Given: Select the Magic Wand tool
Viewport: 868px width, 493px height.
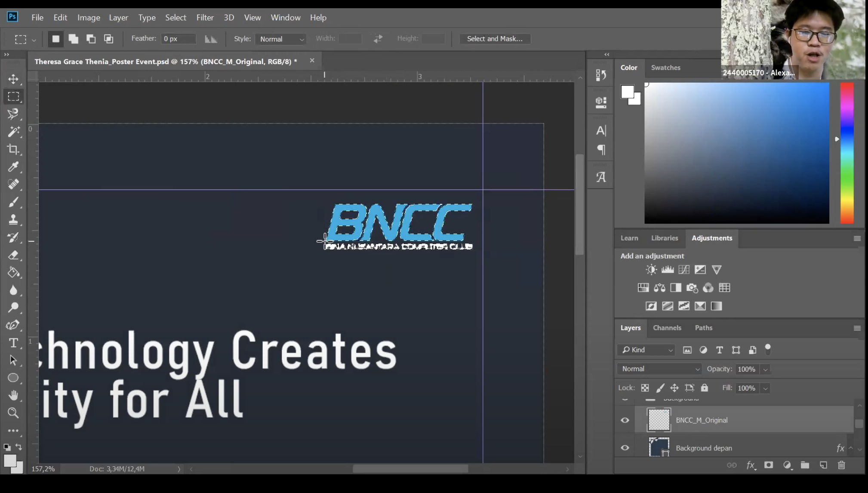Looking at the screenshot, I should 13,132.
